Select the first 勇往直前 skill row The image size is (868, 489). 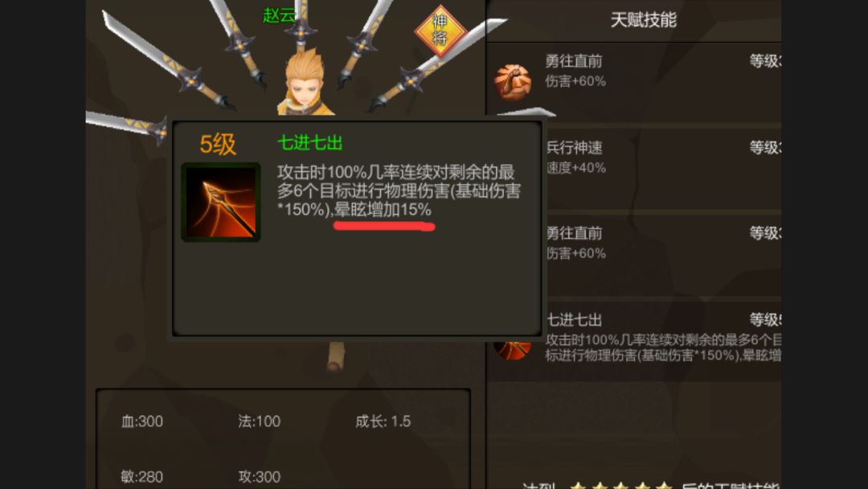[x=634, y=82]
